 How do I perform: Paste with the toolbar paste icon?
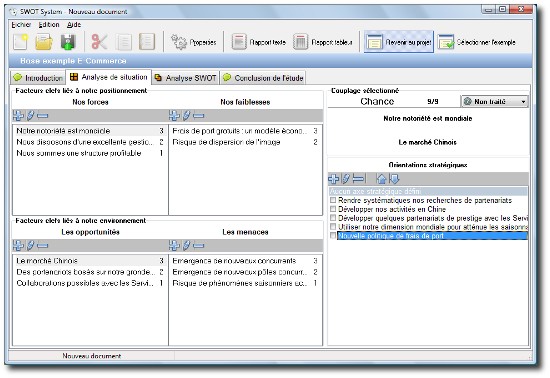click(x=147, y=42)
